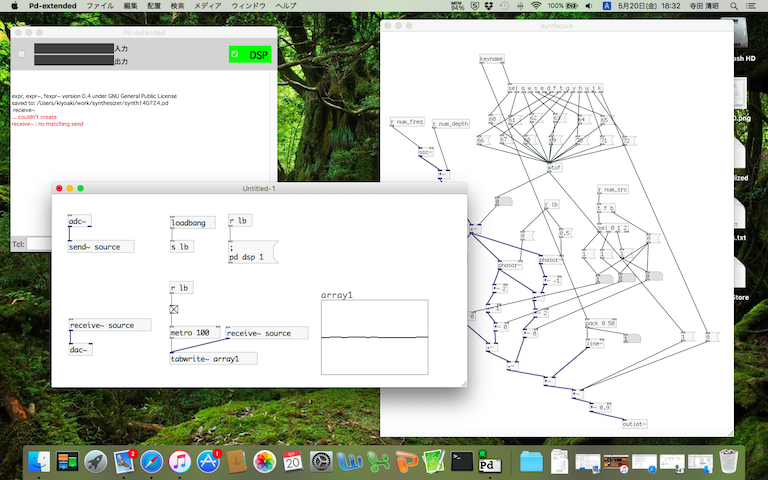Open the Notification Center icon

(x=750, y=6)
